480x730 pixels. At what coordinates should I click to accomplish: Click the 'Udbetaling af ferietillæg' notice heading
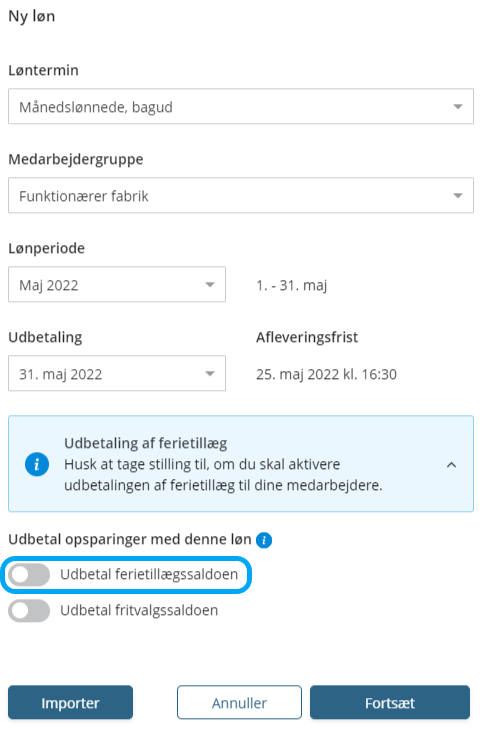[x=146, y=443]
